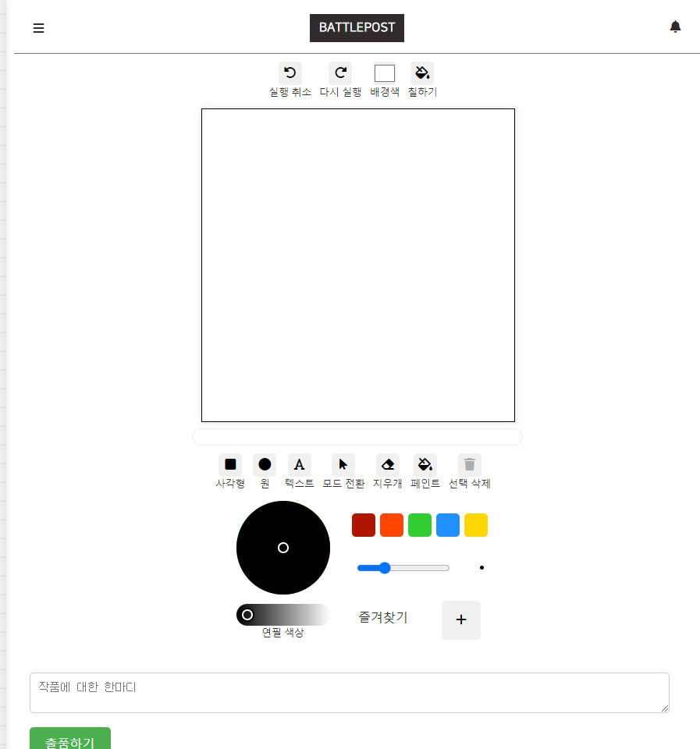
Task: Click the delete selection (선택 삭제) trash icon
Action: pyautogui.click(x=470, y=465)
